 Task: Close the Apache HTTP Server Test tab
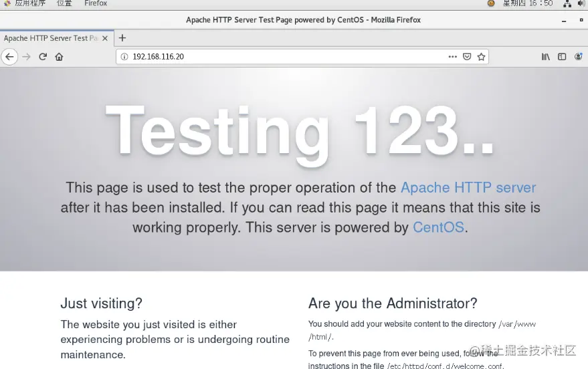(x=105, y=38)
